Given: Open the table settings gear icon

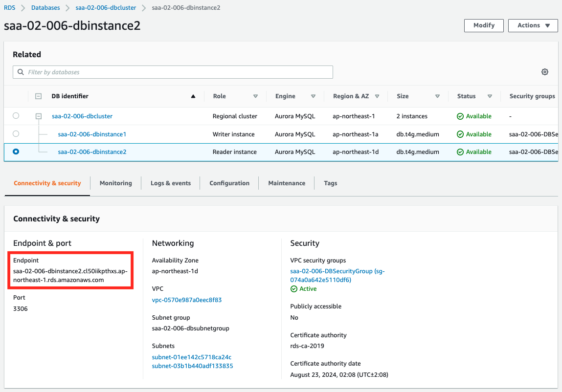Looking at the screenshot, I should pyautogui.click(x=544, y=72).
